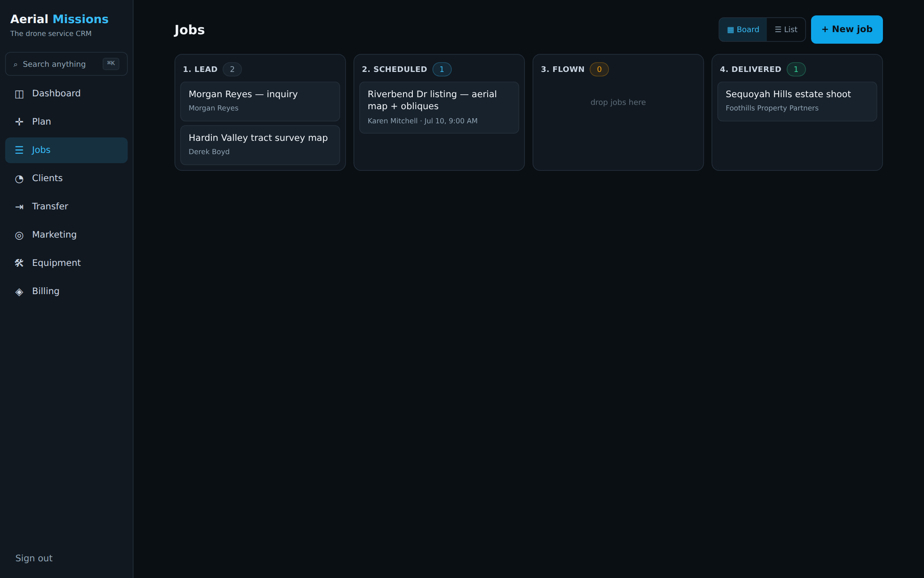This screenshot has width=924, height=578.
Task: Click the Dashboard panel icon in sidebar
Action: click(19, 94)
